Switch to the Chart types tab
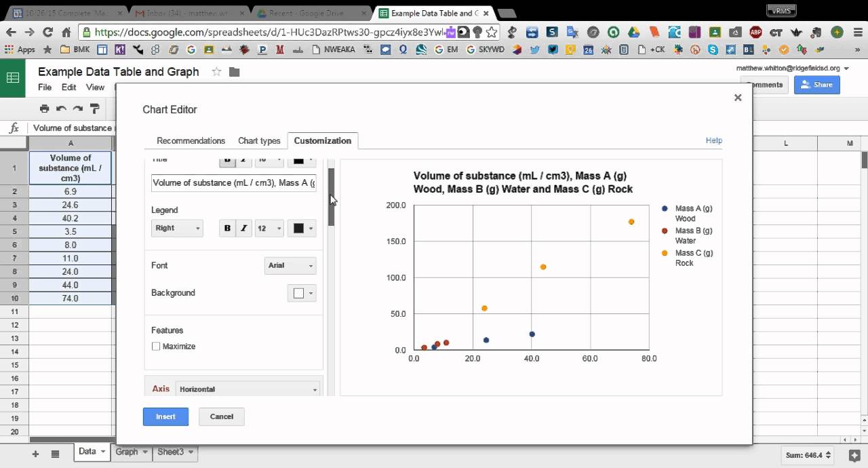The image size is (868, 468). tap(259, 141)
